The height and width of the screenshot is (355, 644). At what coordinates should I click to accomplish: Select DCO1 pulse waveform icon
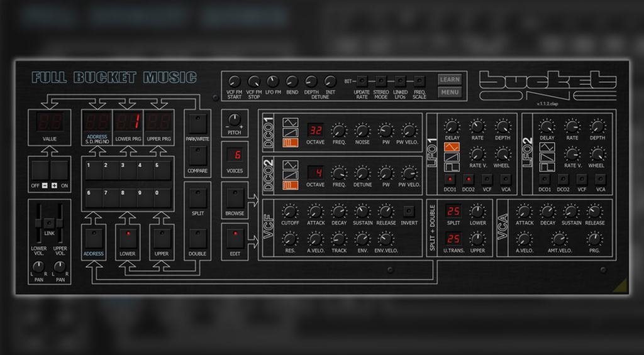pyautogui.click(x=291, y=143)
